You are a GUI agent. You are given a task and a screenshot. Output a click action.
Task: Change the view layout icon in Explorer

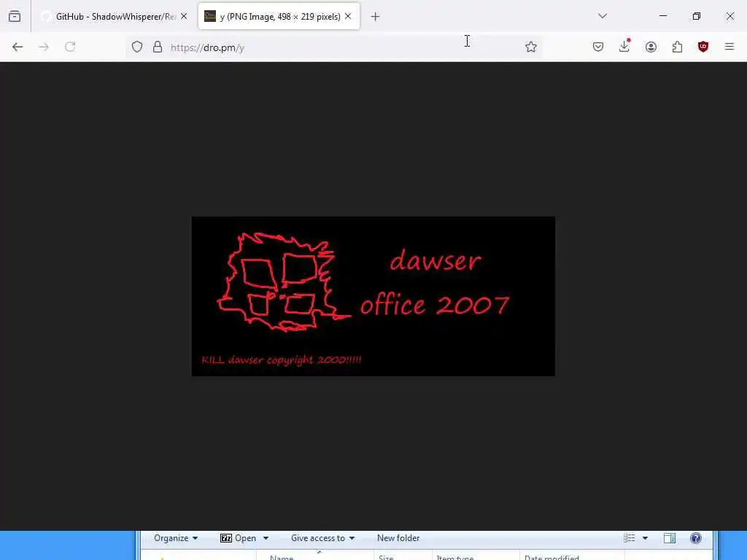(x=630, y=538)
